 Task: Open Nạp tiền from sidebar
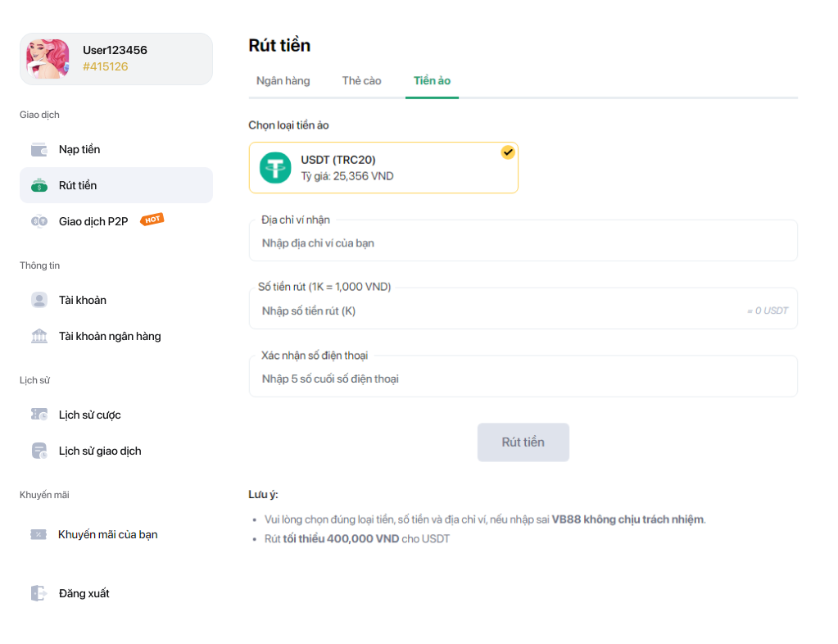tap(116, 150)
